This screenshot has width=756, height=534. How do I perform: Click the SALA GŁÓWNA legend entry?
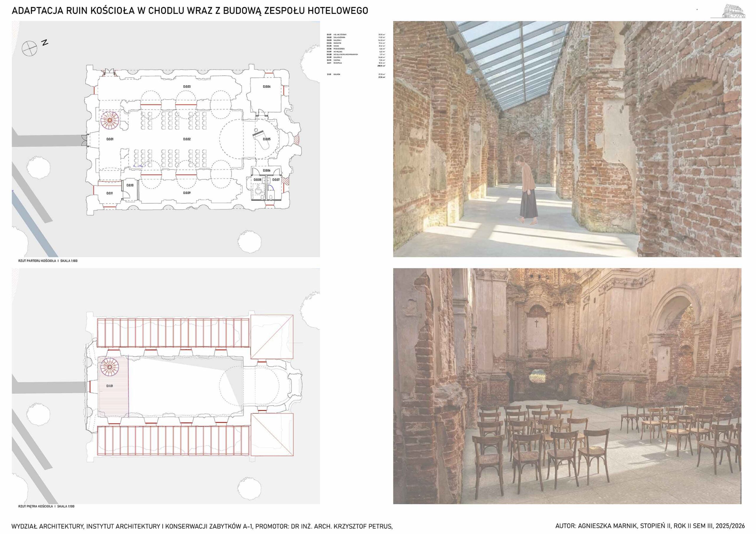pos(339,37)
